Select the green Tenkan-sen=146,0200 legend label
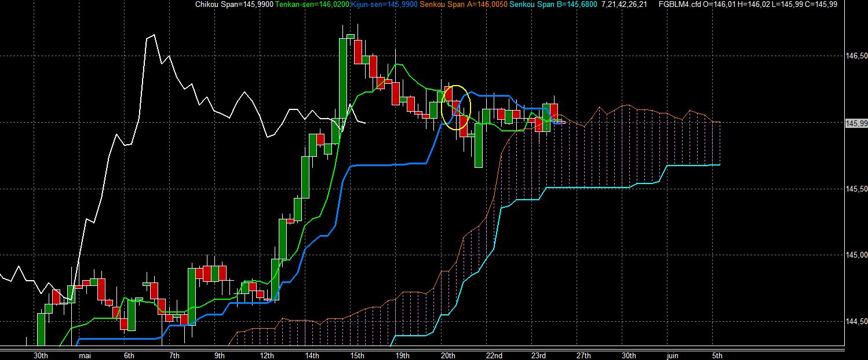Screen dimensions: 868x360 pos(312,5)
